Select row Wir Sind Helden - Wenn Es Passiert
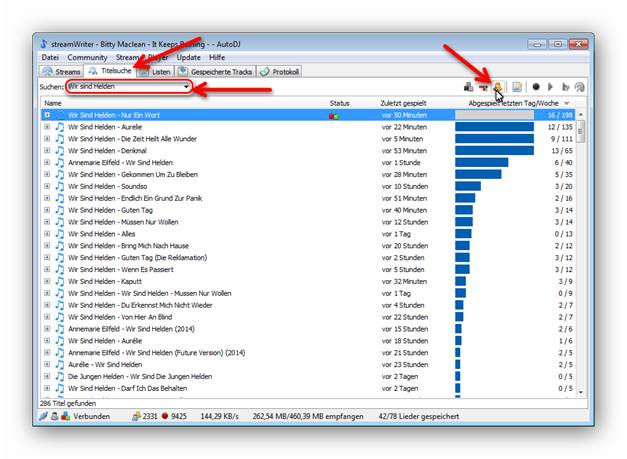Image resolution: width=627 pixels, height=459 pixels. [x=308, y=269]
